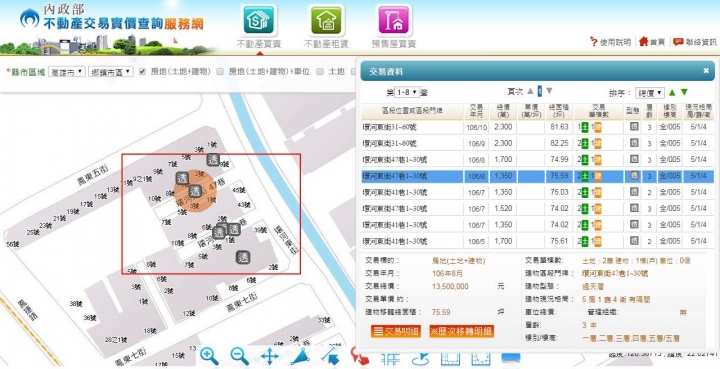Sort ascending with green up arrow
Viewport: 720px width, 369px height.
click(x=672, y=92)
